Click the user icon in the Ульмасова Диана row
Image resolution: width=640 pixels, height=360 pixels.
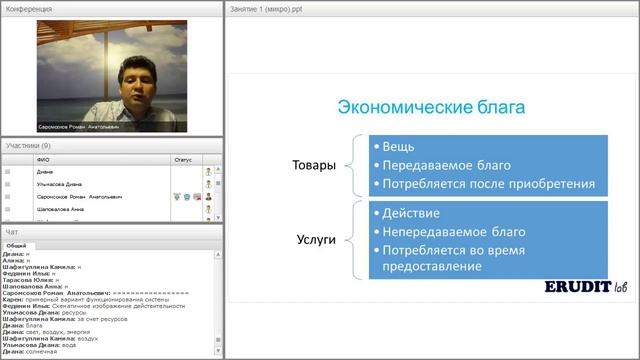[x=208, y=184]
